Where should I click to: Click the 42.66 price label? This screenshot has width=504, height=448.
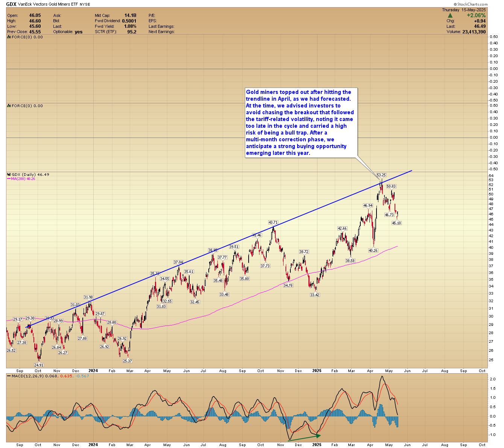point(342,229)
